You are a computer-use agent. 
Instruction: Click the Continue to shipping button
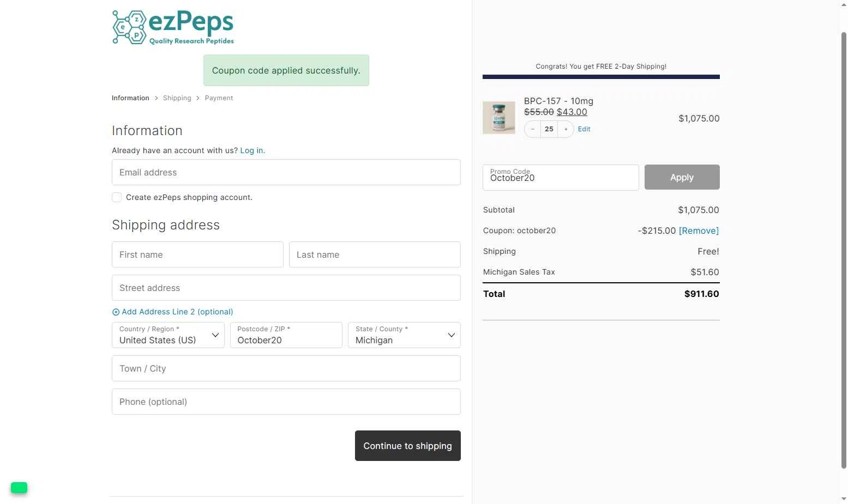click(408, 446)
